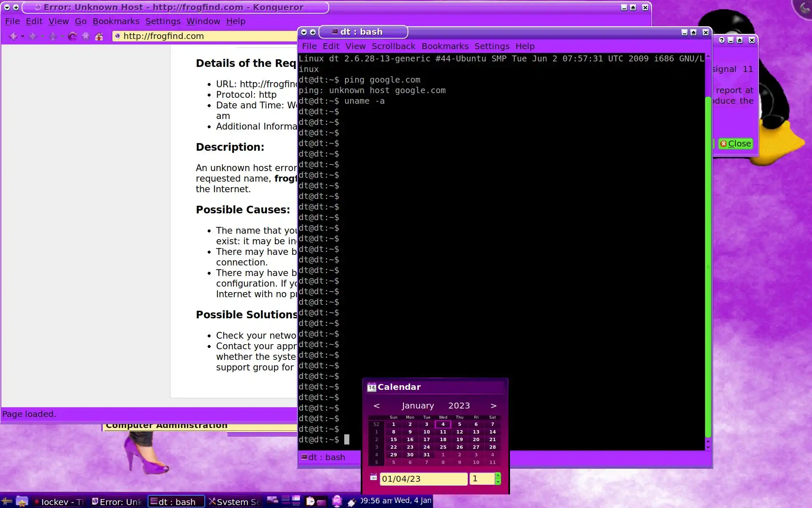The image size is (812, 508).
Task: Click the Klipper clipboard tray icon
Action: (x=310, y=502)
